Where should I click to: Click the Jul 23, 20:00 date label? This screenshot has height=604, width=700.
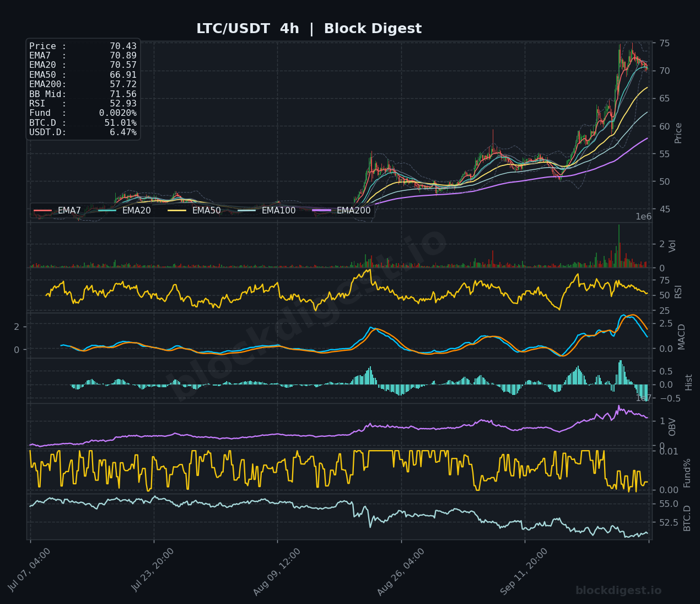153,570
